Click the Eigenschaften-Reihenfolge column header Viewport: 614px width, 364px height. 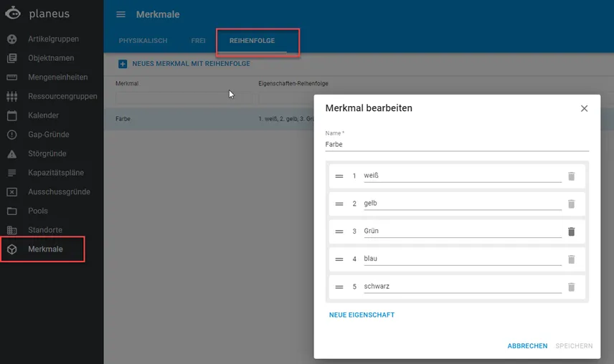(293, 84)
